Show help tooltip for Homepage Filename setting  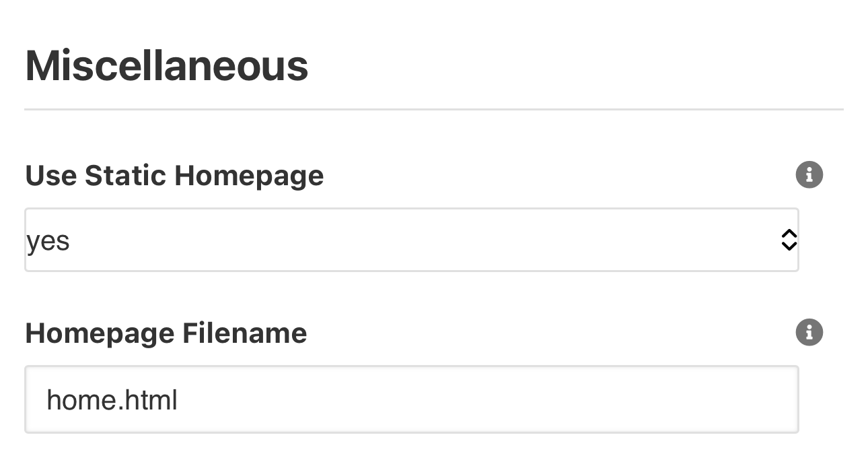pyautogui.click(x=809, y=333)
